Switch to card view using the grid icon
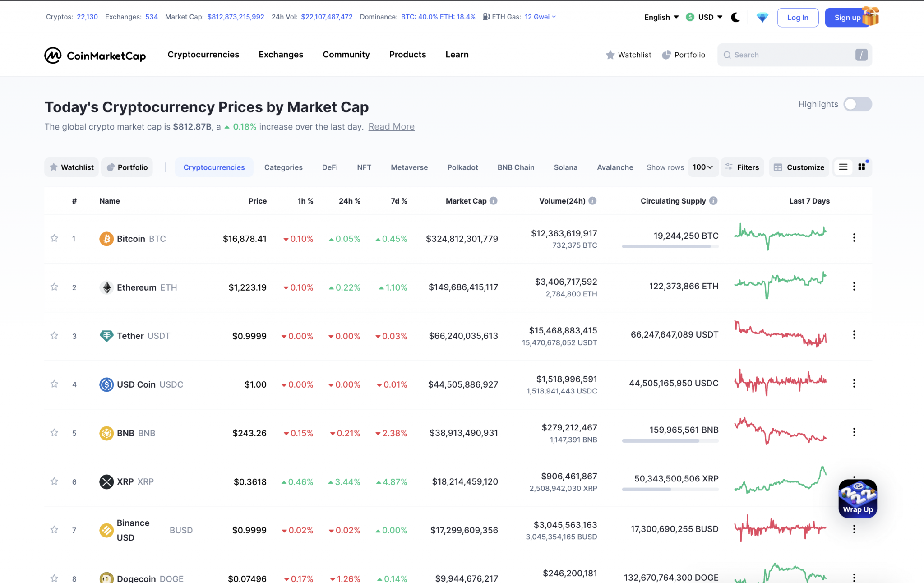The width and height of the screenshot is (924, 583). point(862,167)
